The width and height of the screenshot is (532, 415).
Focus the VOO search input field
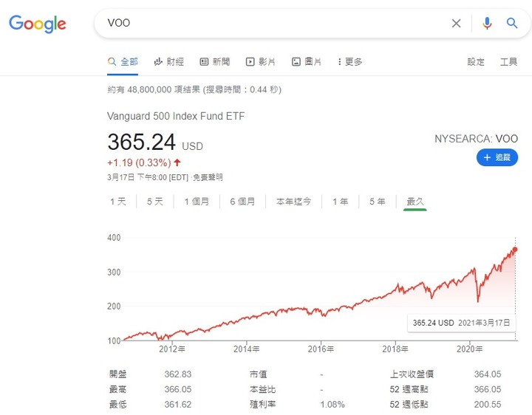[x=275, y=23]
